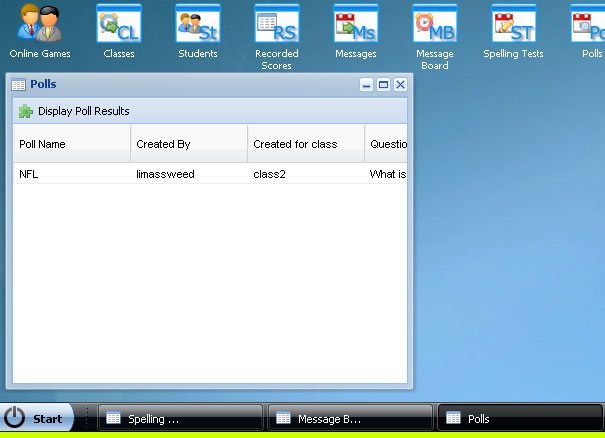Image resolution: width=605 pixels, height=438 pixels.
Task: Maximize the Polls window
Action: 383,85
